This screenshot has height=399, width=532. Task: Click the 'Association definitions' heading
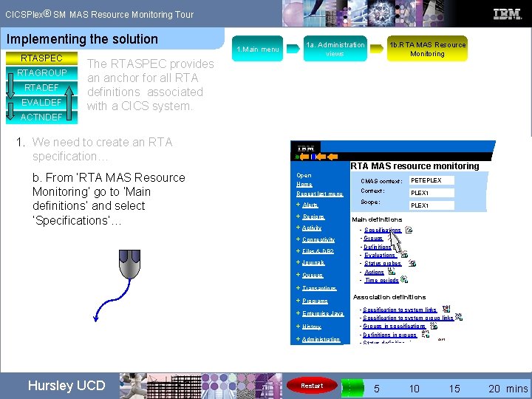point(389,297)
